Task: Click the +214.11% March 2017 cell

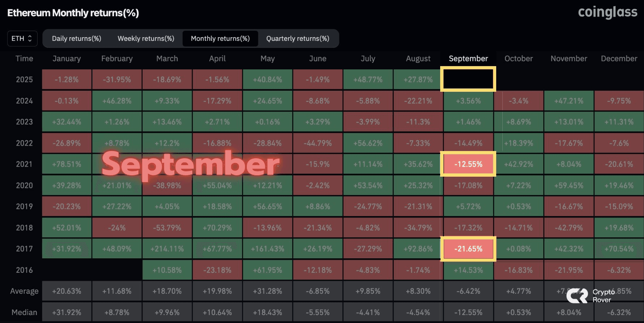Action: point(167,249)
